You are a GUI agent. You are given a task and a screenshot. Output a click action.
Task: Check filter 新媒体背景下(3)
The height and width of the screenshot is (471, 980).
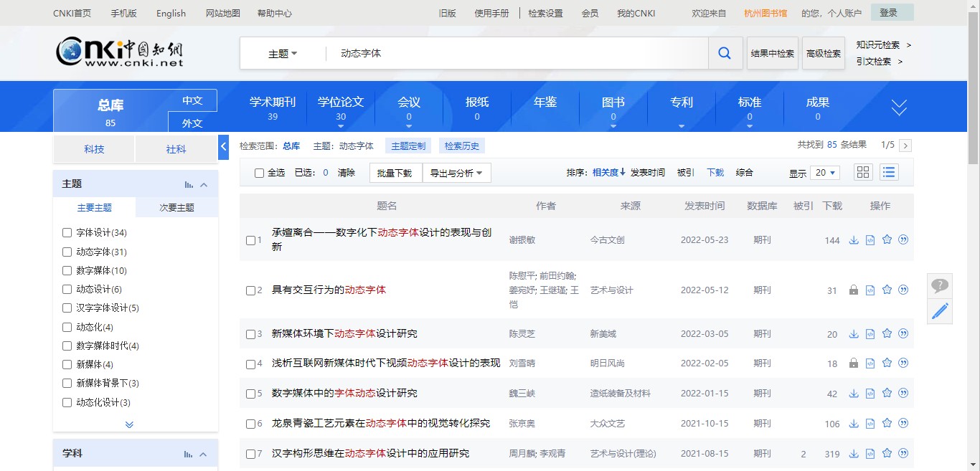click(x=67, y=384)
